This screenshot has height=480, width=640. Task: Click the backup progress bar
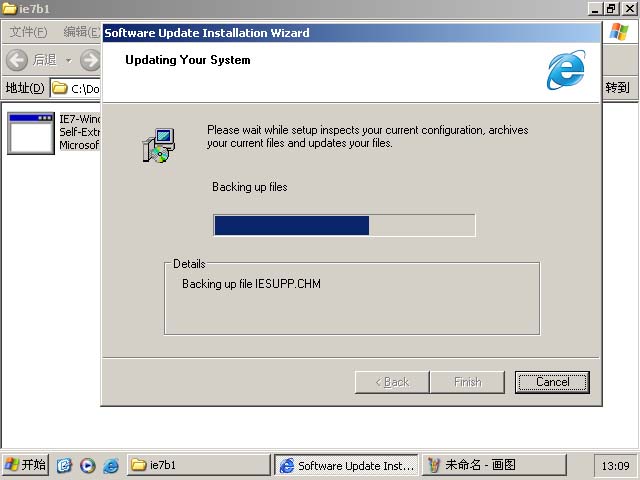(344, 225)
